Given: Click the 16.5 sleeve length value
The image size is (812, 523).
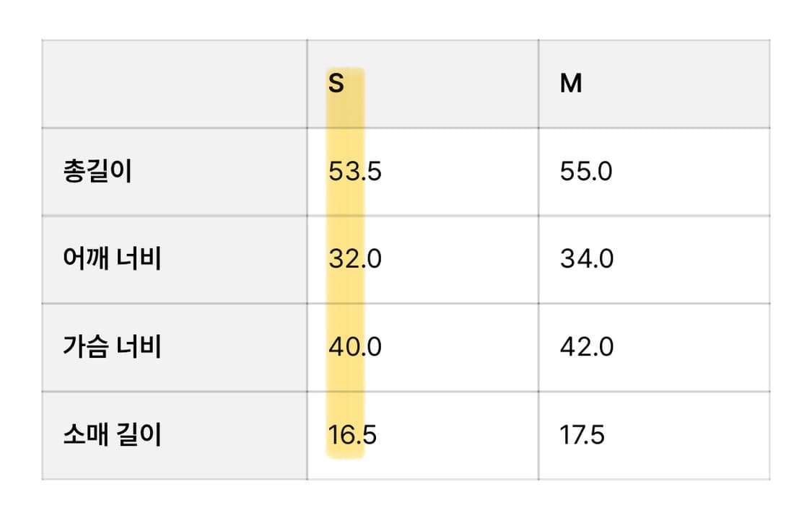Looking at the screenshot, I should [x=353, y=436].
